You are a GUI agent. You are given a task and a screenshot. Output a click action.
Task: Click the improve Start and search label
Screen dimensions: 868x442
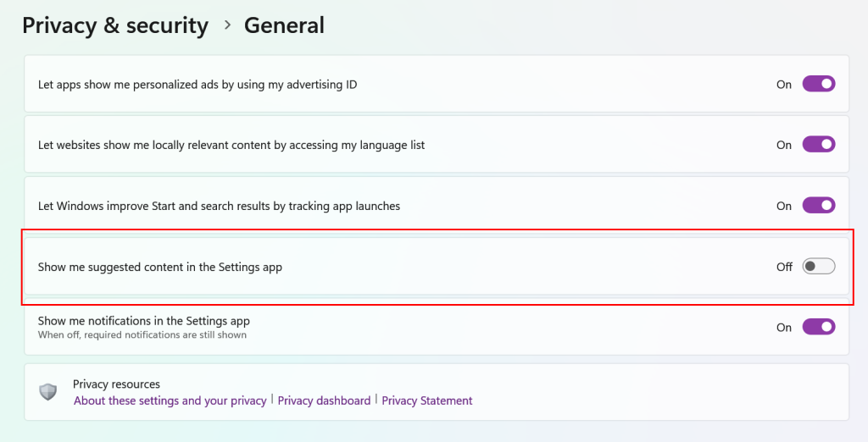pyautogui.click(x=219, y=206)
